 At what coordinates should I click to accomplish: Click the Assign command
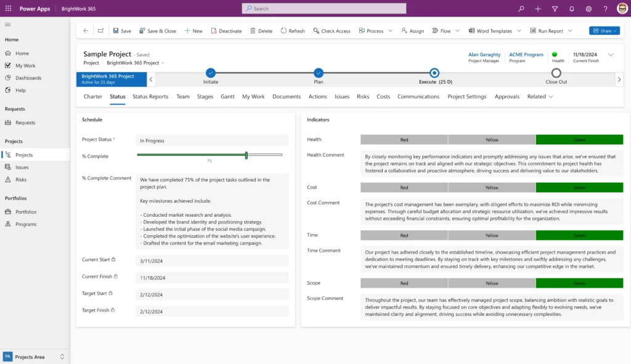[412, 31]
